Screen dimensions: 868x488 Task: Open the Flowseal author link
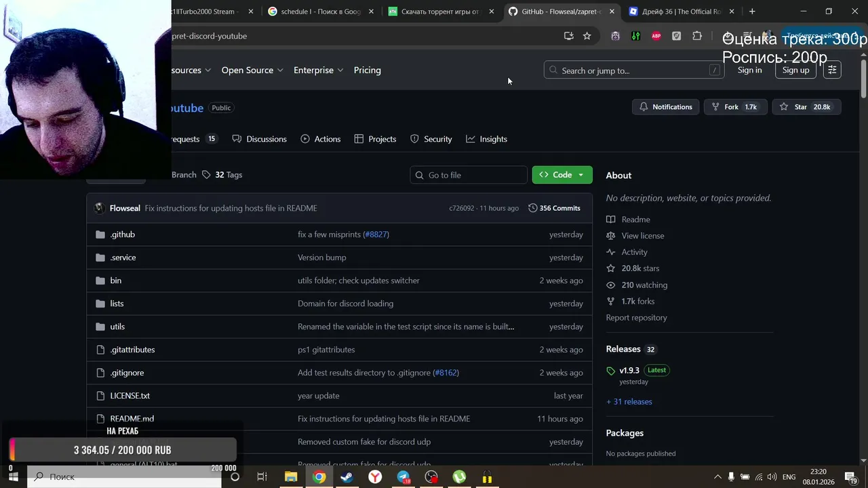[125, 208]
